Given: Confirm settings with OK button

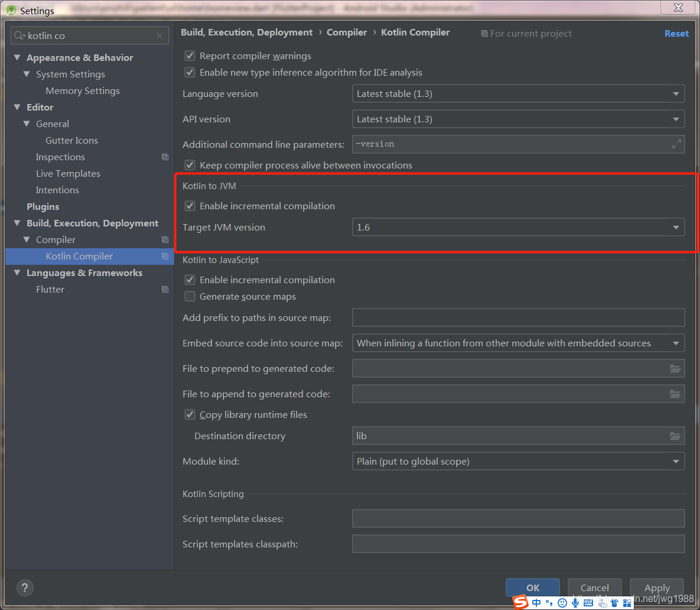Looking at the screenshot, I should click(533, 588).
